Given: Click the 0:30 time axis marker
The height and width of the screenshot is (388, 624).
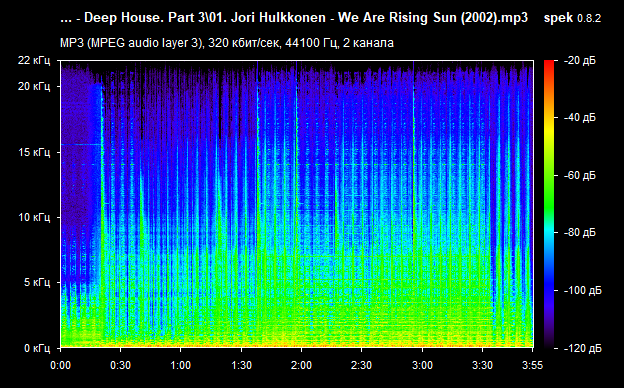Looking at the screenshot, I should click(x=121, y=365).
